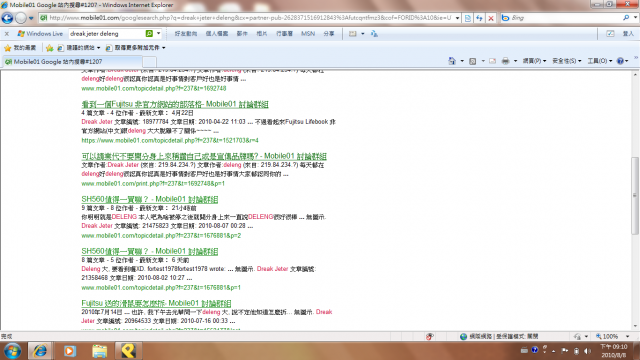Click the volume speaker tray icon
This screenshot has height=360, width=640.
point(587,351)
